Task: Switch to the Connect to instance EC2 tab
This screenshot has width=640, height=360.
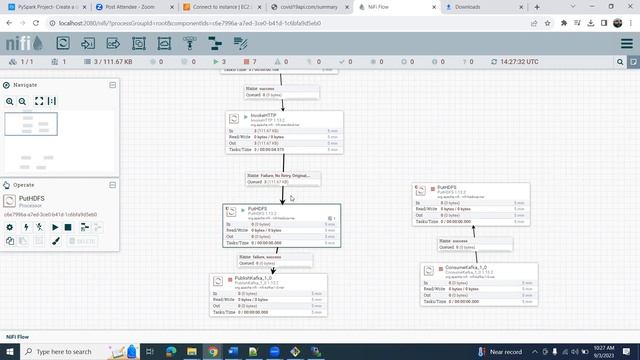Action: click(223, 7)
